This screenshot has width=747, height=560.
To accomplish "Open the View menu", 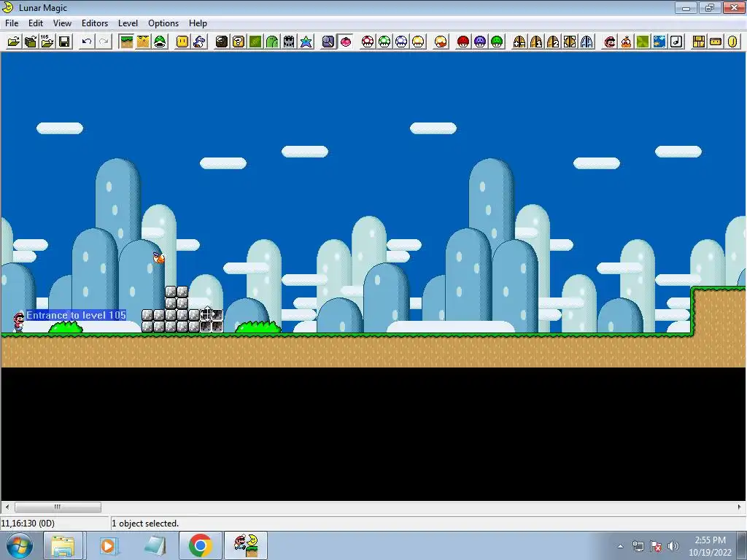I will pos(62,23).
